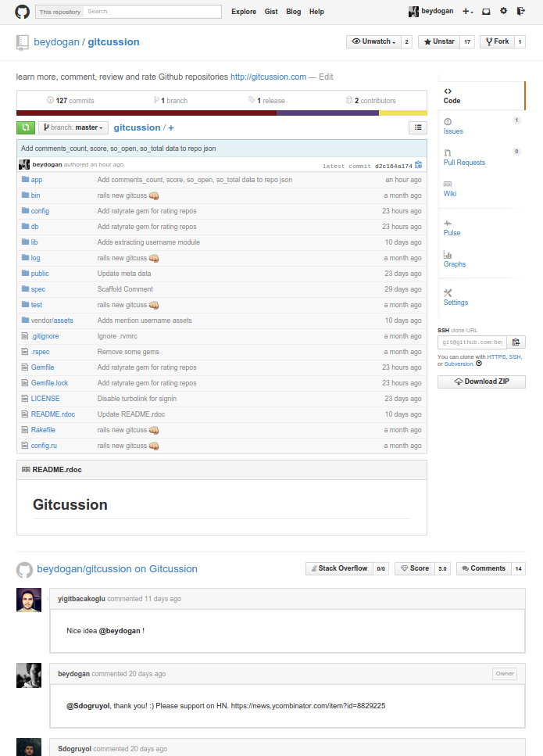Click plus to create new file

(171, 127)
